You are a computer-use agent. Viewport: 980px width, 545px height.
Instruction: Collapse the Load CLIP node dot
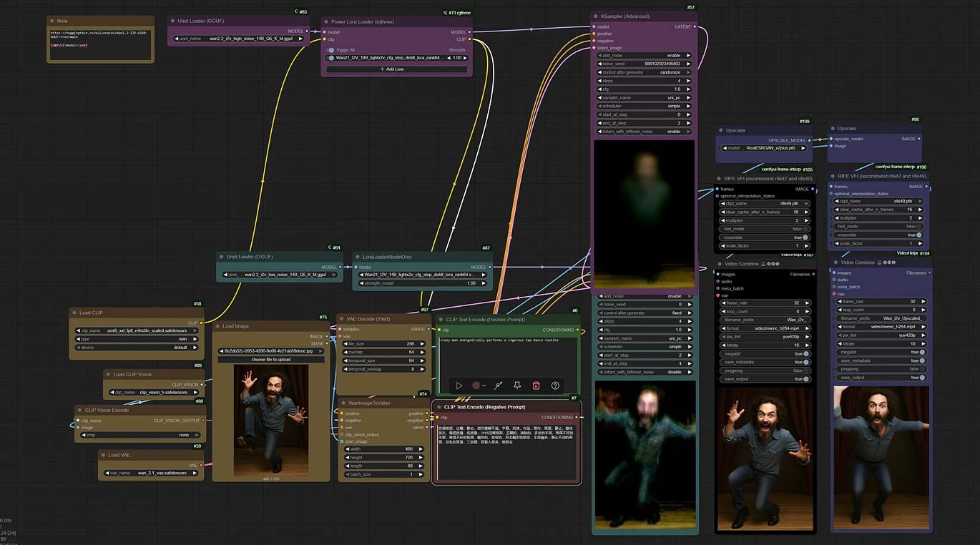[74, 313]
